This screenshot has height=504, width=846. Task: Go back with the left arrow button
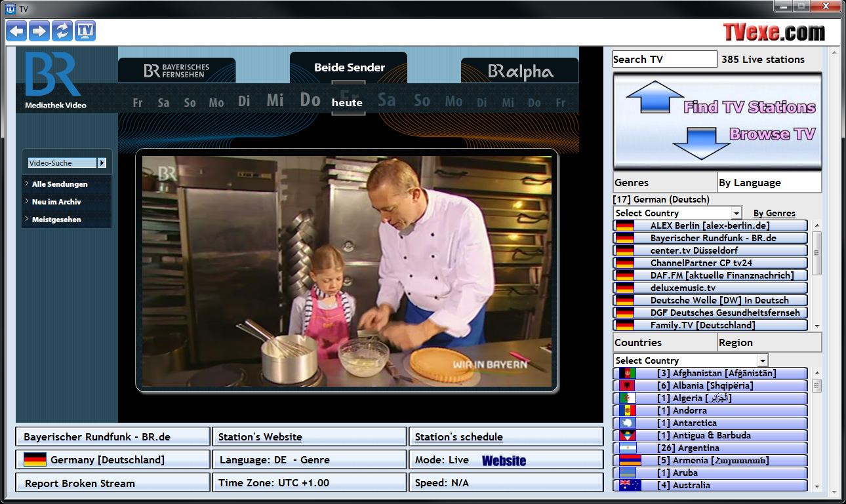pos(16,31)
